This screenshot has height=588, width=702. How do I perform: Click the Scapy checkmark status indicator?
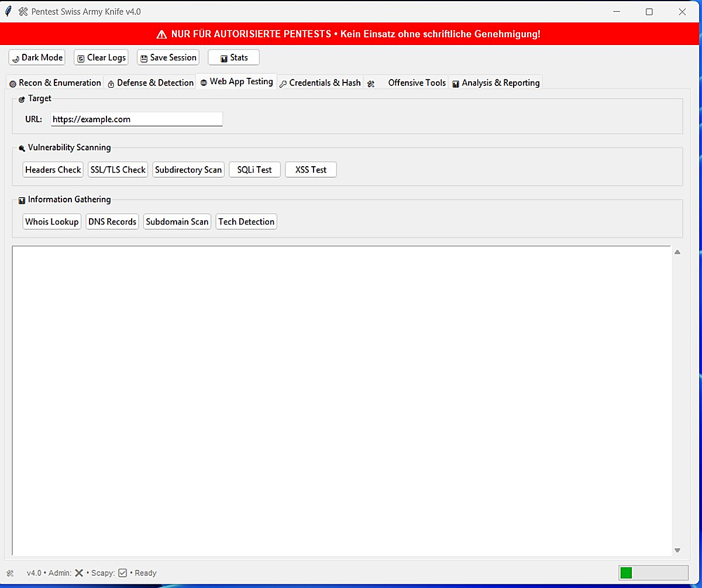click(122, 573)
